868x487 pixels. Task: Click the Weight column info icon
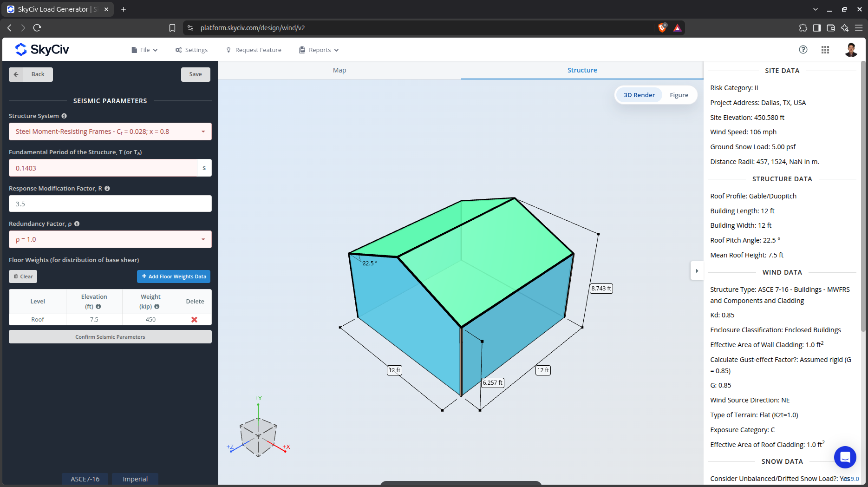coord(157,306)
